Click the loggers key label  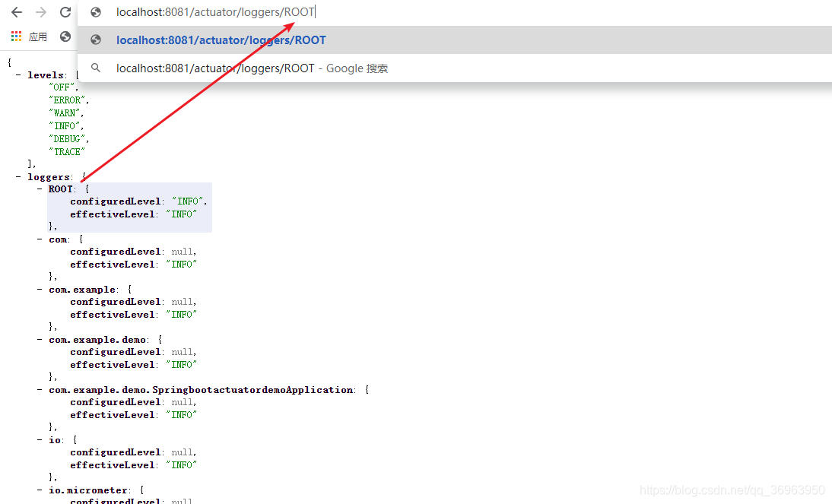49,176
